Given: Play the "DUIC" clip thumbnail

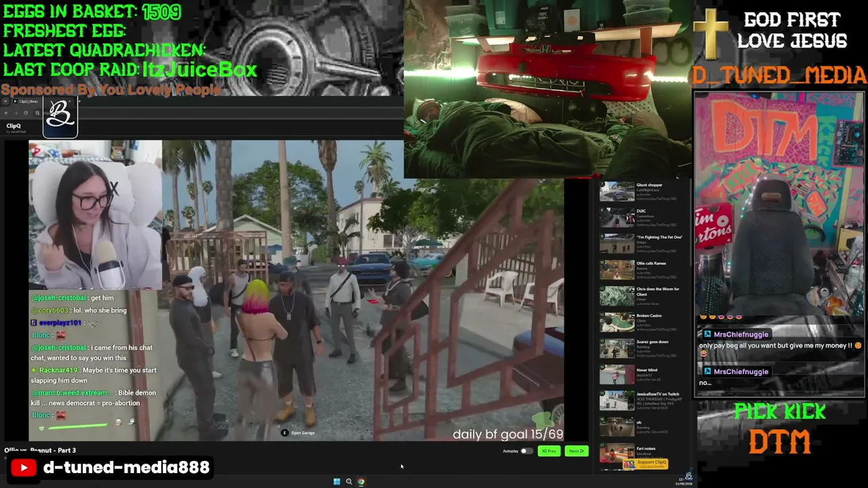Looking at the screenshot, I should click(617, 218).
